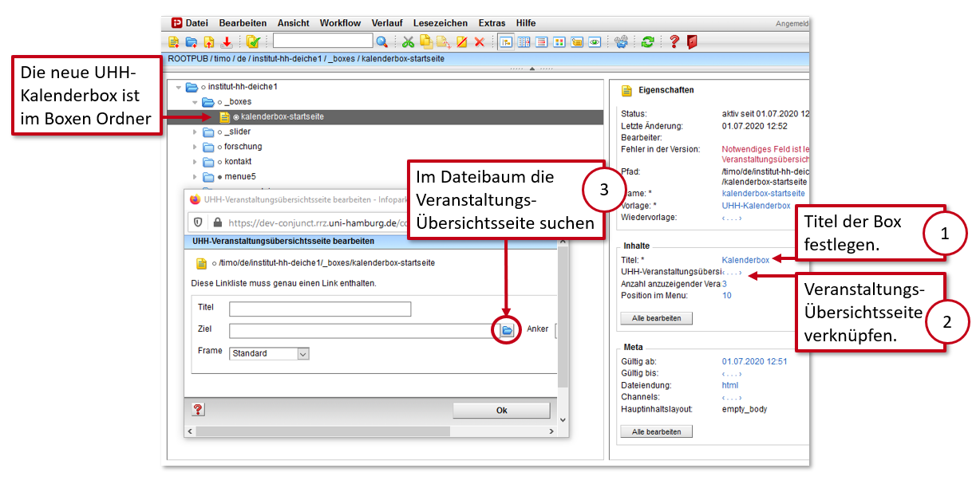Click the dialog vertical scrollbar down arrow
This screenshot has height=496, width=980.
click(563, 419)
